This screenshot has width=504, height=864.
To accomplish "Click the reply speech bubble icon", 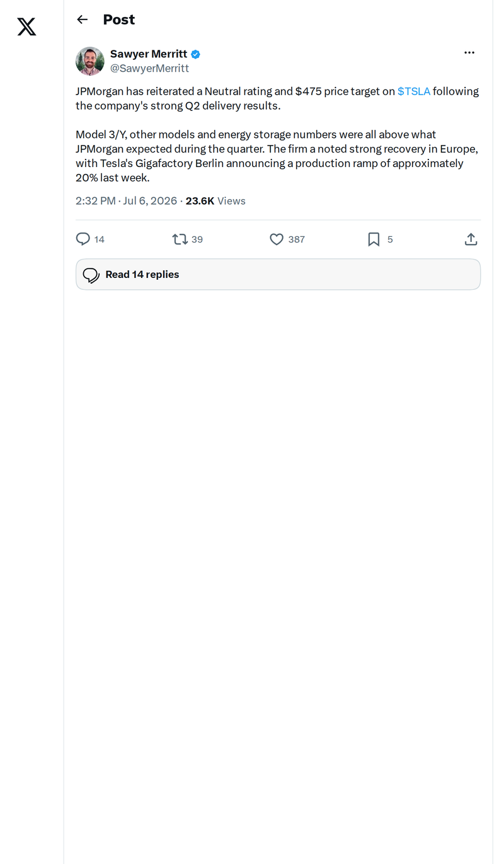I will coord(83,239).
